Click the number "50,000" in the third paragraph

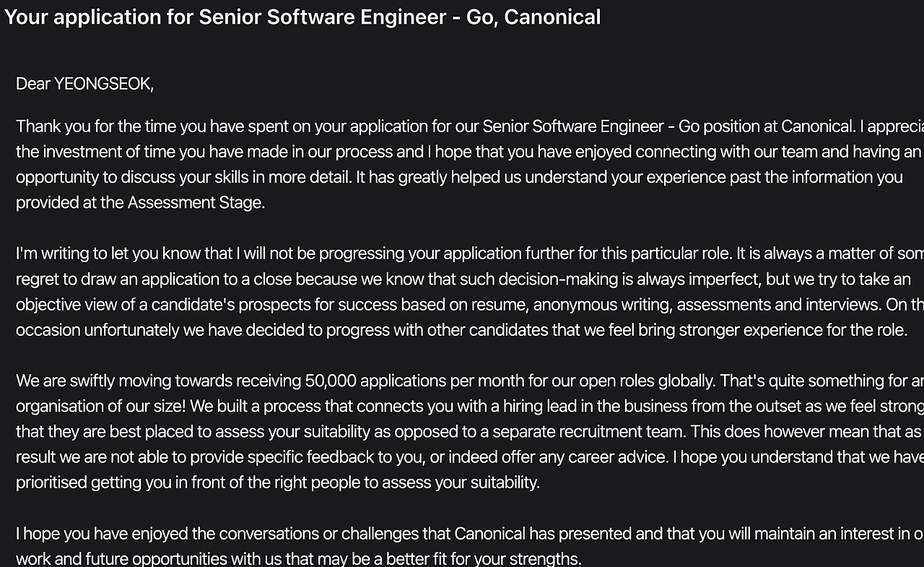[330, 381]
